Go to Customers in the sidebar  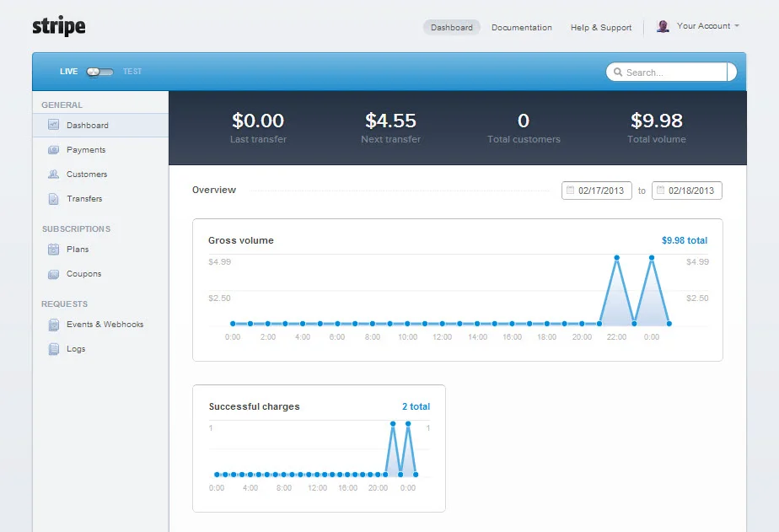[87, 174]
